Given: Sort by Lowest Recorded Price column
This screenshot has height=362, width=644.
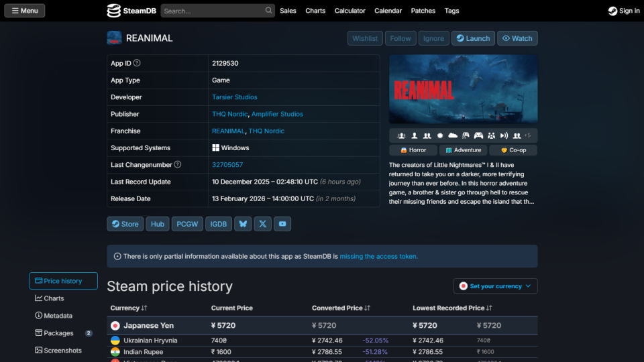Looking at the screenshot, I should (x=453, y=308).
